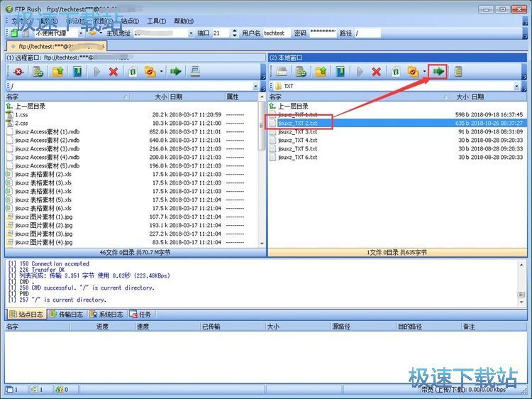
Task: Click the green upload arrow in local toolbar
Action: [438, 71]
